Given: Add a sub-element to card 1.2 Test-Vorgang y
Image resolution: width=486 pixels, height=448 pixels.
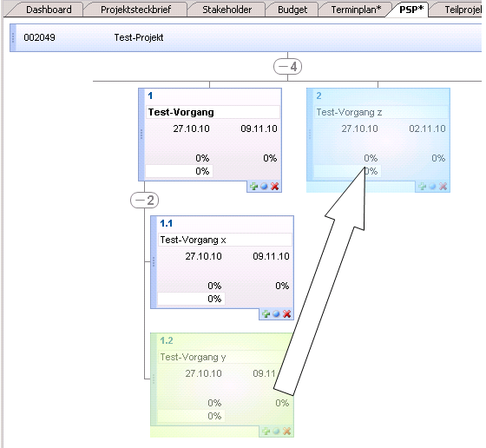Looking at the screenshot, I should [266, 431].
